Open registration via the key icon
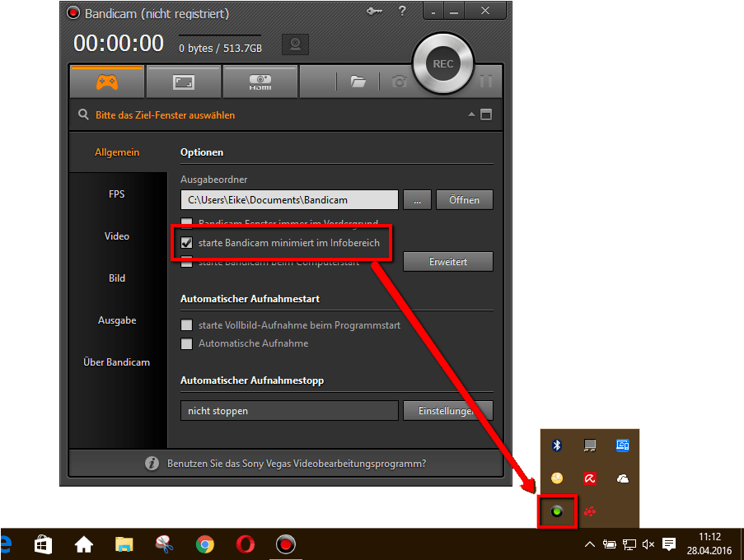 374,11
